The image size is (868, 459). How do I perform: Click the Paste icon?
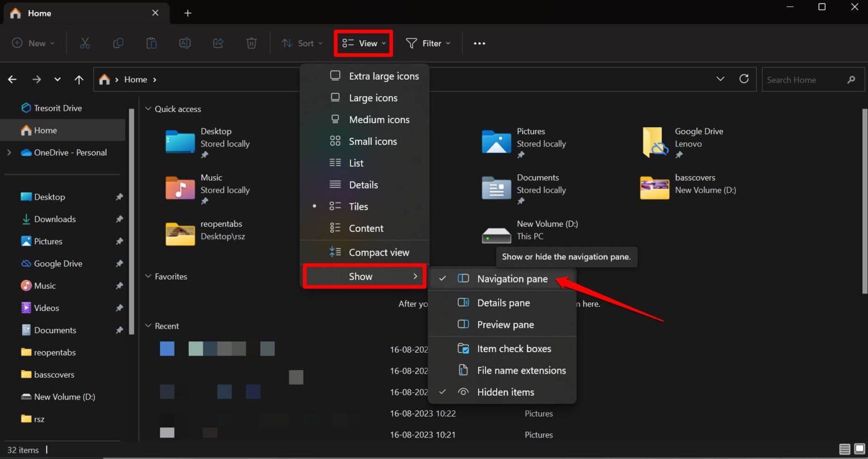pyautogui.click(x=151, y=43)
